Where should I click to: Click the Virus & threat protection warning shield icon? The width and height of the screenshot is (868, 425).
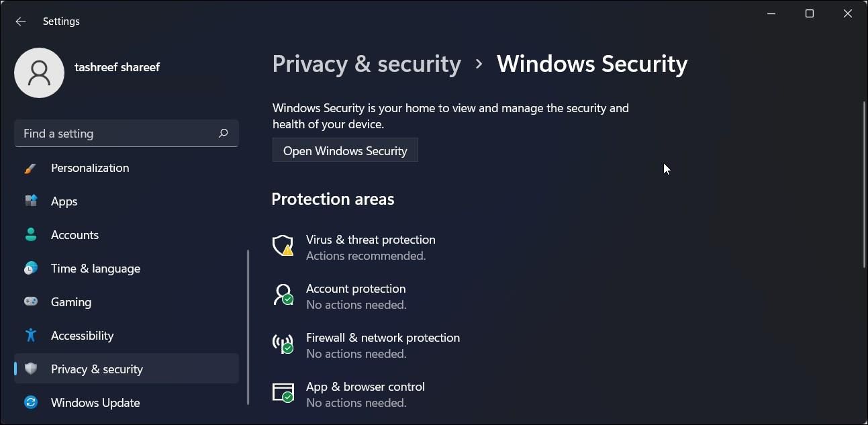point(283,246)
